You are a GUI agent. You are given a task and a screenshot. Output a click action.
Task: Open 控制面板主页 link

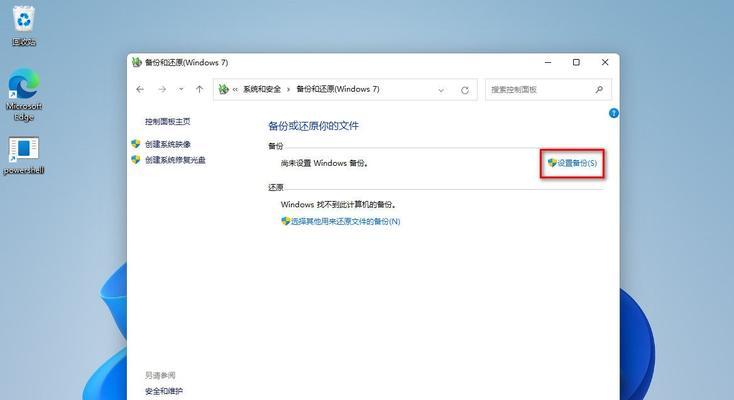[168, 121]
